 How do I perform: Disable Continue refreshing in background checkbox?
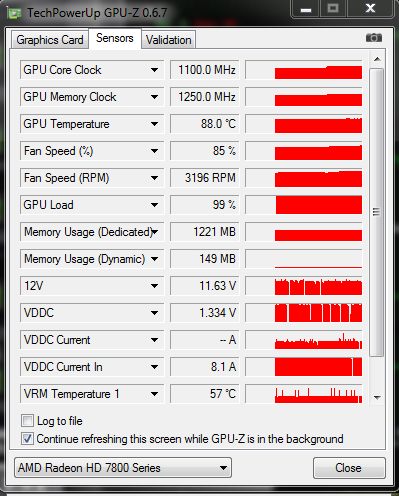point(27,439)
